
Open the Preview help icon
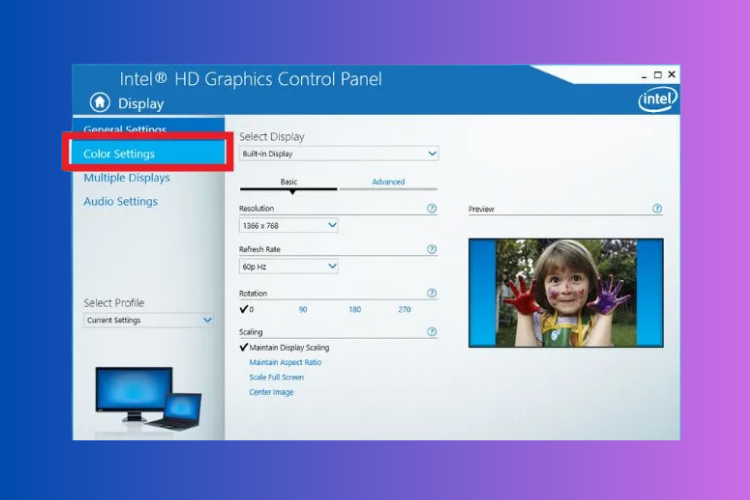[657, 209]
